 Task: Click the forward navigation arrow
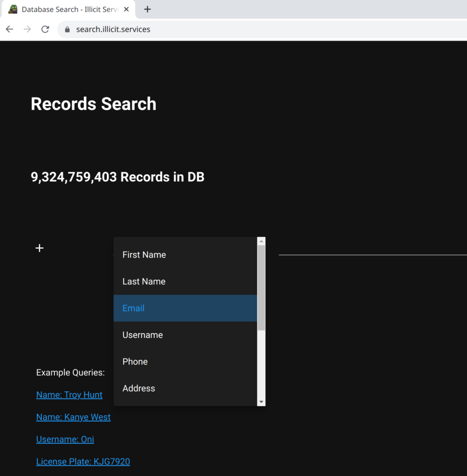click(27, 29)
